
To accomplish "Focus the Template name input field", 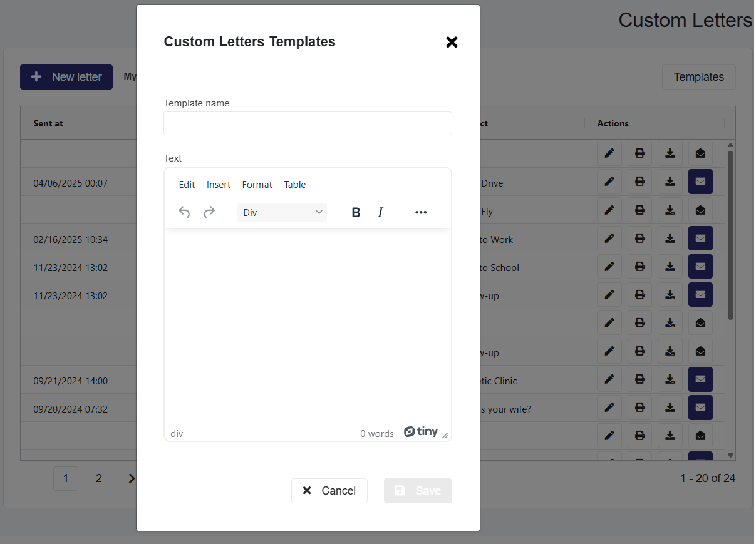I will 308,123.
